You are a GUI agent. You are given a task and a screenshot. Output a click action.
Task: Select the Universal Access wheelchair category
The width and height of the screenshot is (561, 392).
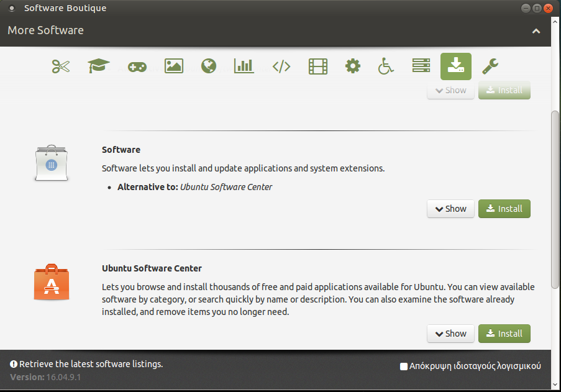coord(386,66)
